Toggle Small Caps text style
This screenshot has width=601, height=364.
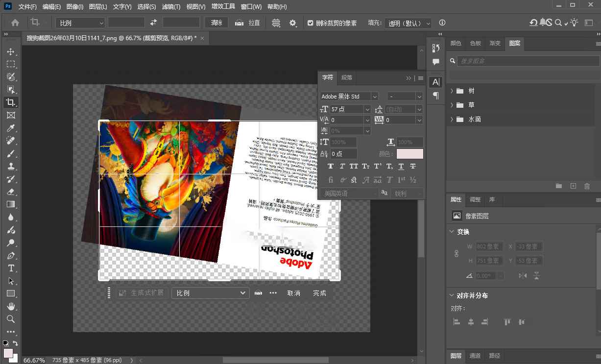(x=365, y=167)
